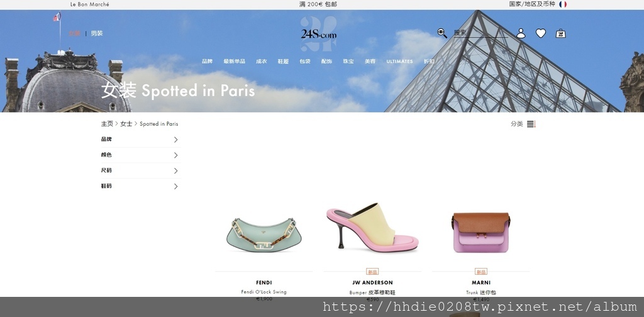Click the FENDI brand name
Image resolution: width=644 pixels, height=317 pixels.
click(x=264, y=282)
